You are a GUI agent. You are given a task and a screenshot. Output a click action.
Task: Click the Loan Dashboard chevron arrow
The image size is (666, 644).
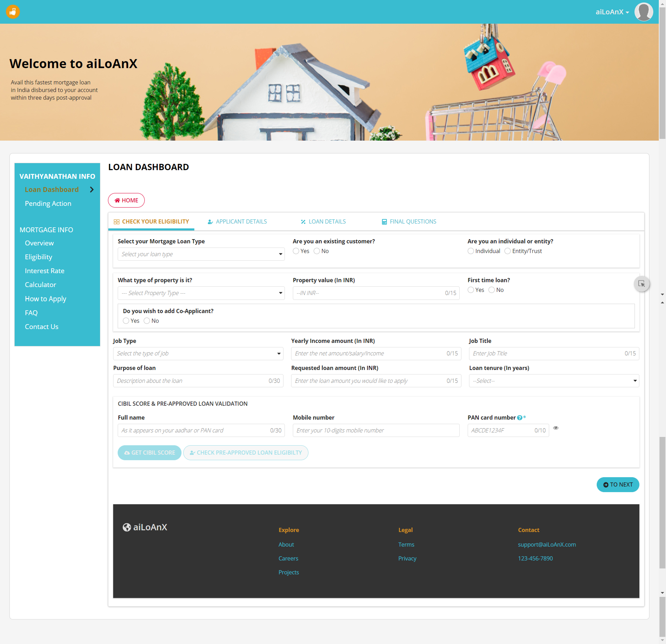(x=91, y=190)
